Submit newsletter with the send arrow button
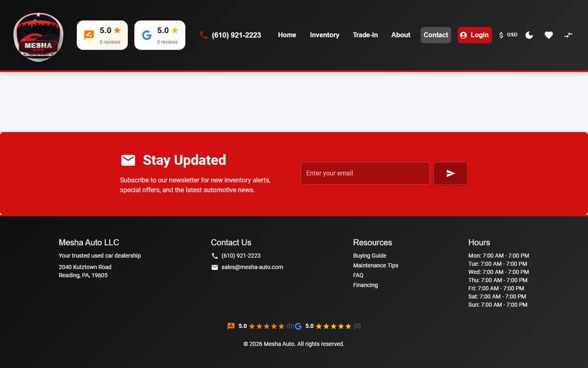The height and width of the screenshot is (368, 588). 450,173
